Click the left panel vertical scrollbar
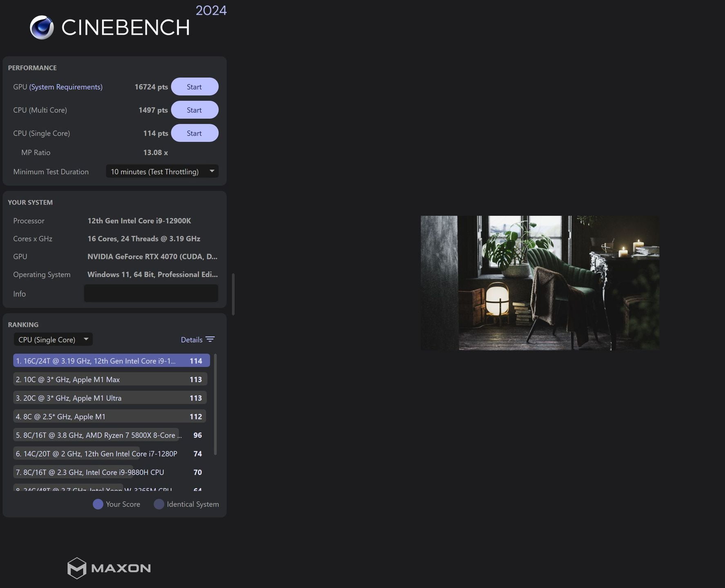The image size is (725, 588). (x=233, y=294)
